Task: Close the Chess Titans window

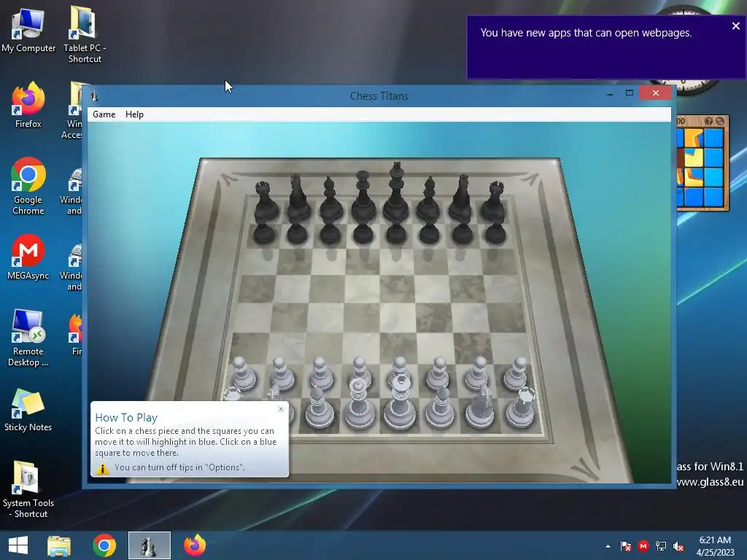Action: [x=656, y=93]
